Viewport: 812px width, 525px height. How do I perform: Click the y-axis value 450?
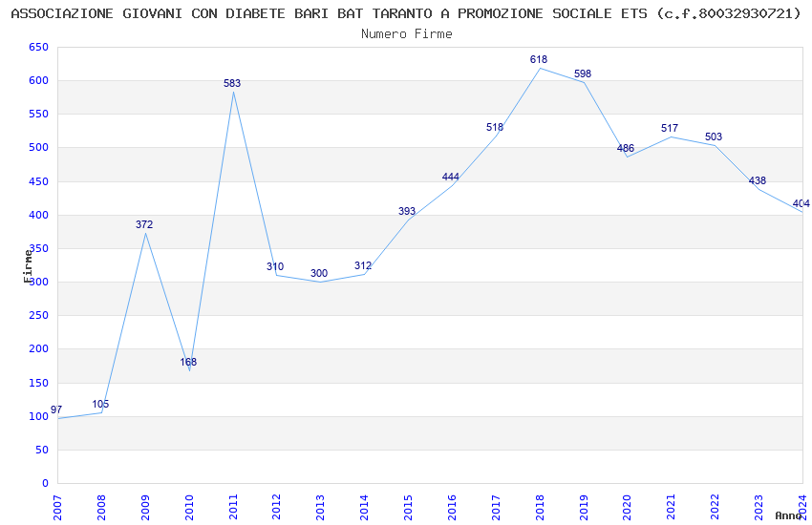coord(39,181)
